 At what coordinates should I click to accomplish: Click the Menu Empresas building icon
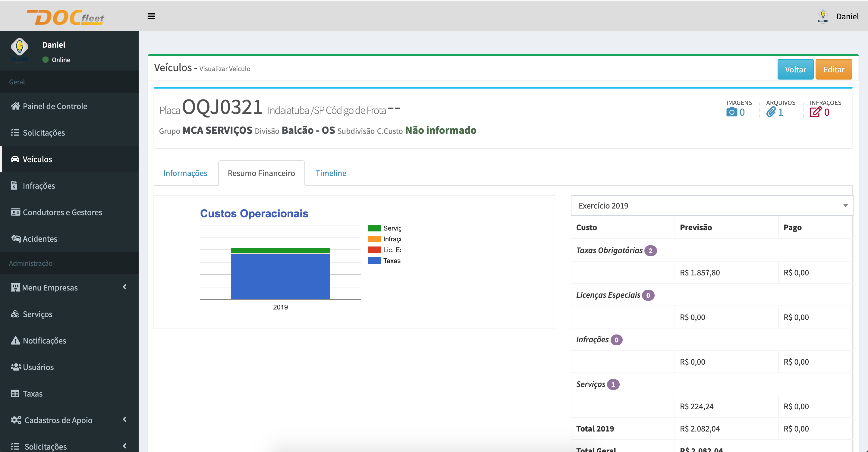[x=15, y=287]
